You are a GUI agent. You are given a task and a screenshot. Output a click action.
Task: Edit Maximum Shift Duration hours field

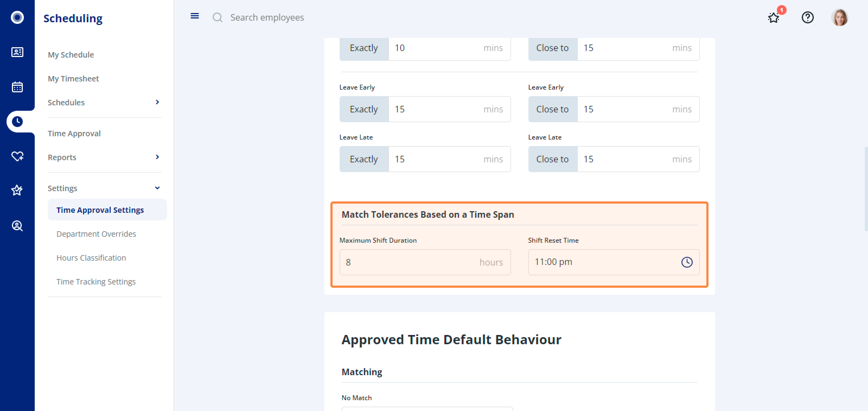[x=425, y=262]
